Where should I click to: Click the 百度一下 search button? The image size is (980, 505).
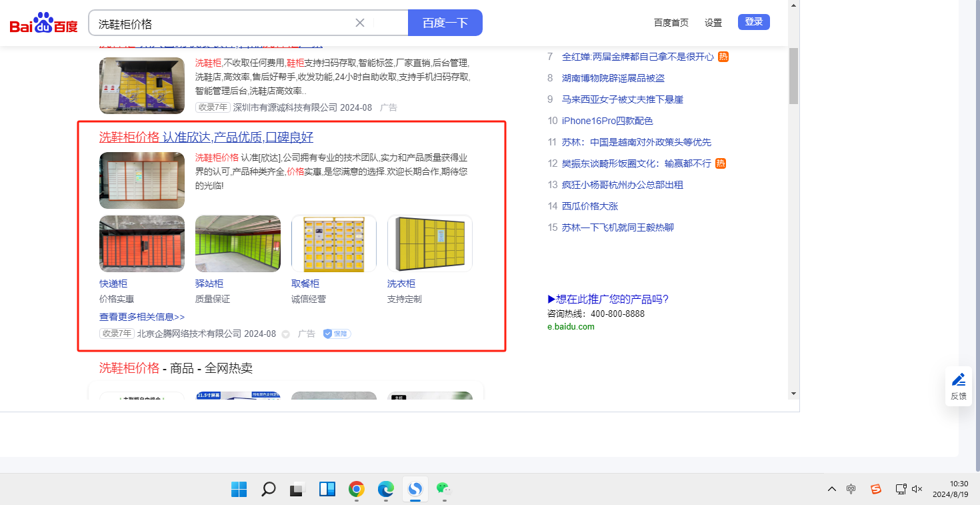pos(445,23)
